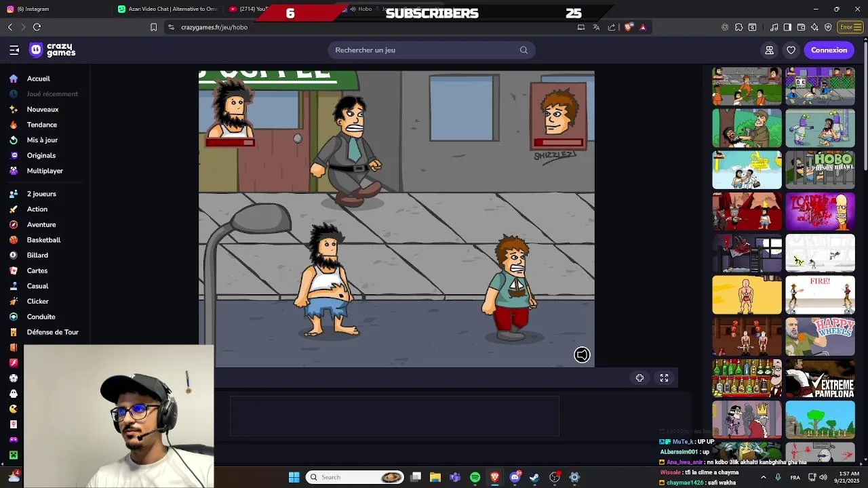Open Brave wallet icon
Screen dimensions: 868x488
coord(801,27)
